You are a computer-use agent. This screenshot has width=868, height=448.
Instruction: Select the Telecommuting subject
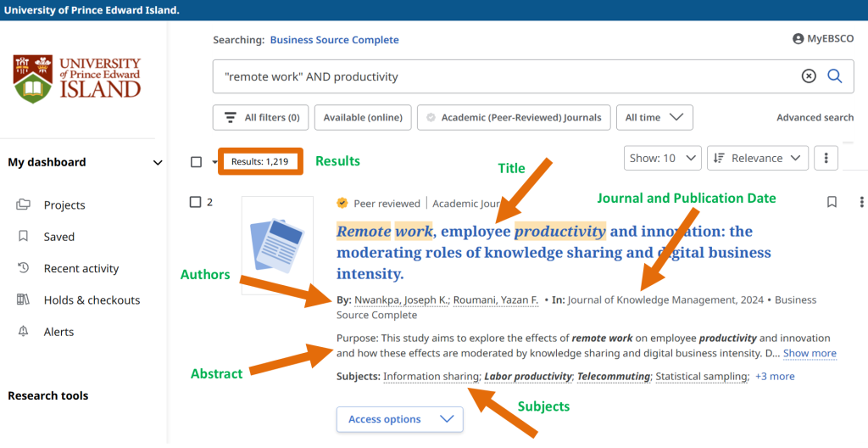[x=614, y=377]
